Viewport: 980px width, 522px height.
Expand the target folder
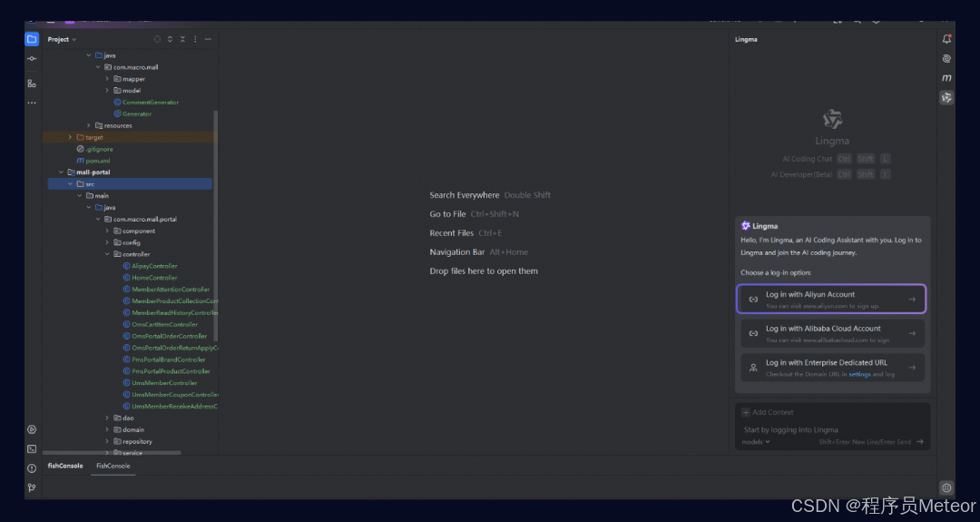tap(70, 137)
